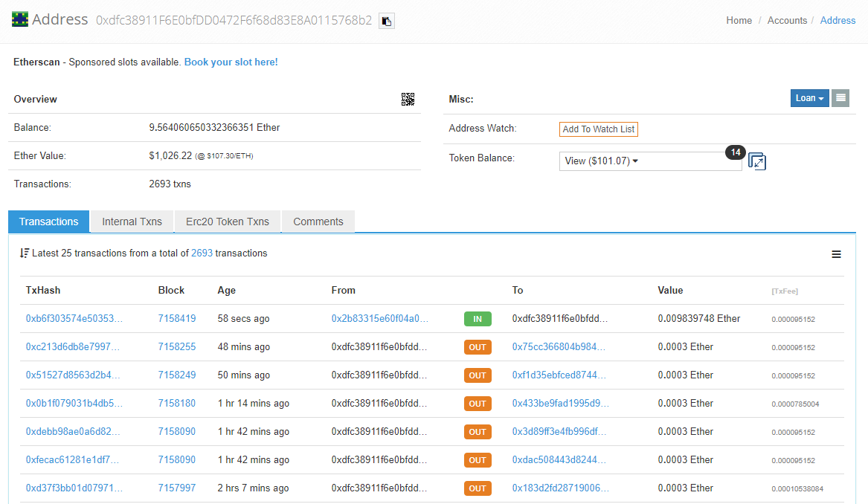
Task: Click the list icon beside the Loan button
Action: [840, 98]
